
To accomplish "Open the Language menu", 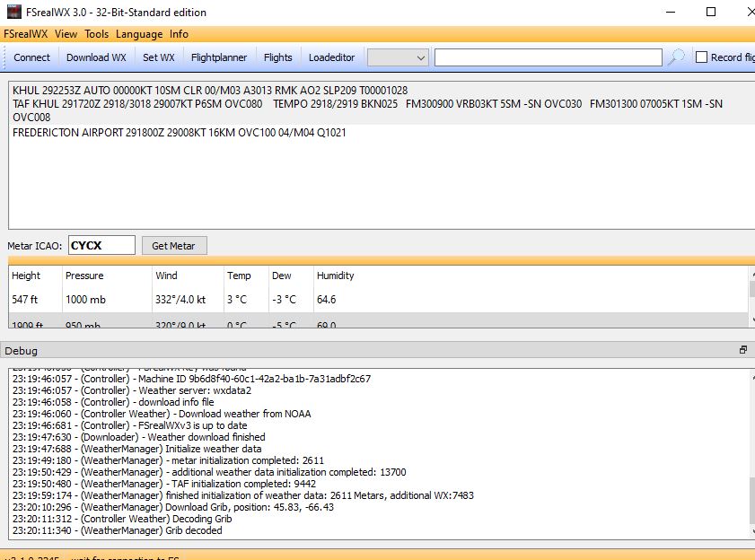I will click(139, 34).
